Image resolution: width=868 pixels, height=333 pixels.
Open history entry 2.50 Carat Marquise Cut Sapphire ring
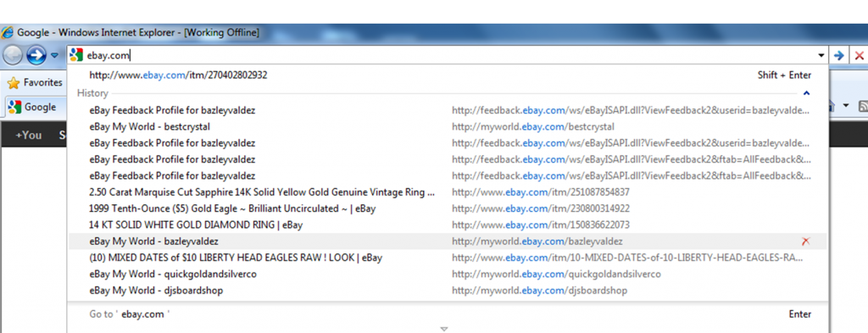pyautogui.click(x=448, y=192)
